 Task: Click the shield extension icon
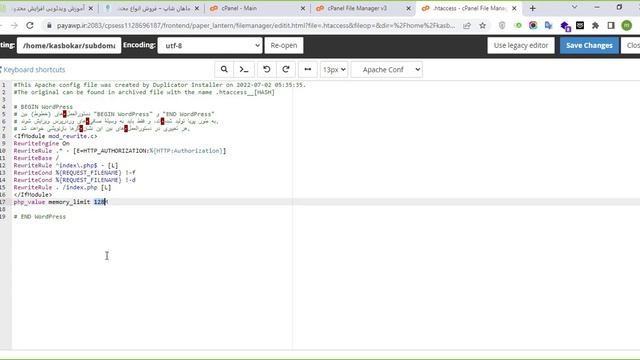[502, 25]
